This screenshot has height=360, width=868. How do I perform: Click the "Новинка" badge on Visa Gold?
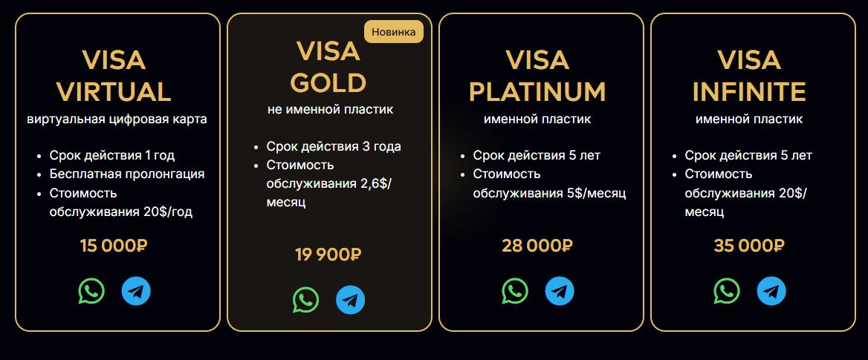coord(393,32)
